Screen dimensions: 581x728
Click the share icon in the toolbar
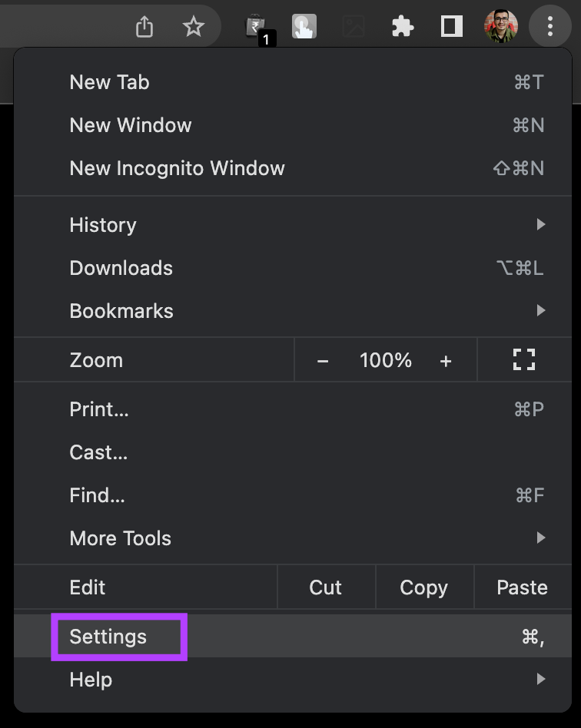(144, 25)
